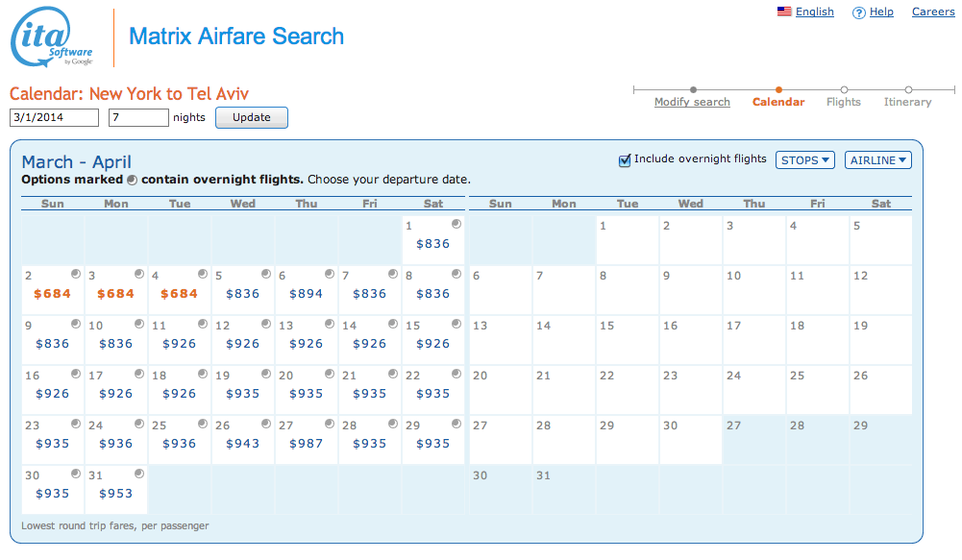Click overnight flight icon on March 5
This screenshot has height=560, width=962.
tap(265, 274)
